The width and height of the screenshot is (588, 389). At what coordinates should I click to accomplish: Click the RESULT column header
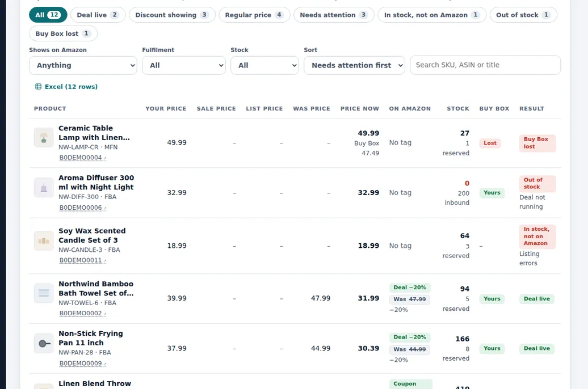(532, 109)
